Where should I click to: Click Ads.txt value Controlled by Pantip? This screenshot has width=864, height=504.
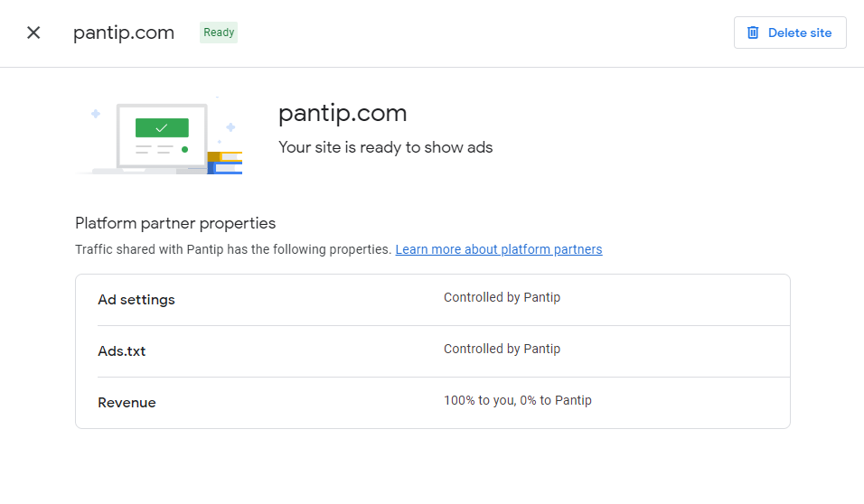coord(502,349)
